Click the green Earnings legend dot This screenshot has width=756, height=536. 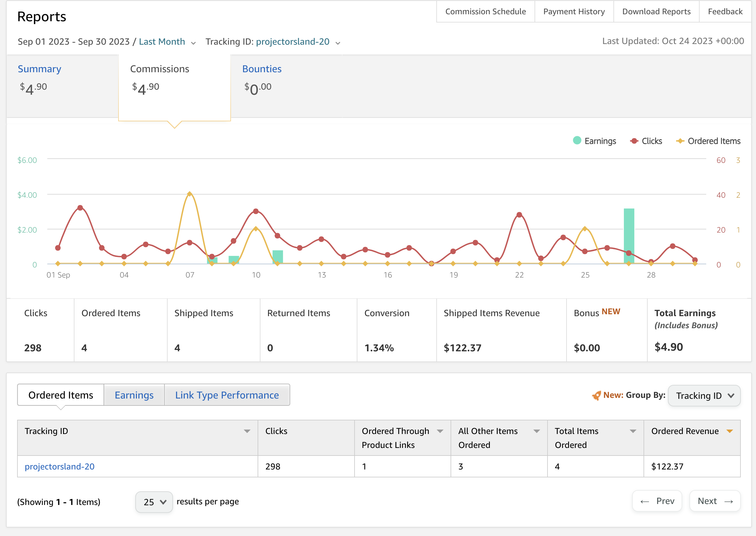pos(577,140)
